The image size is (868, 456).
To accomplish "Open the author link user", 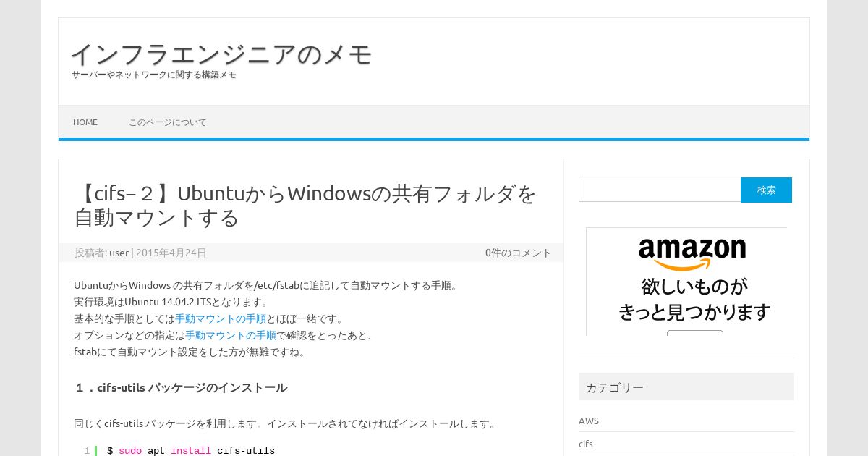I will (119, 253).
